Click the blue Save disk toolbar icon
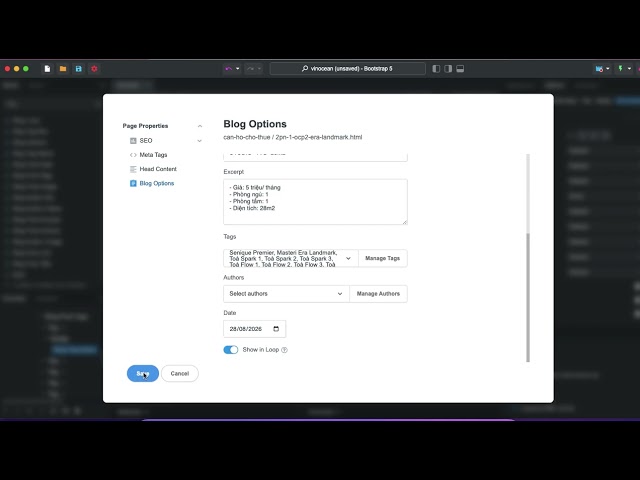640x480 pixels. point(78,69)
